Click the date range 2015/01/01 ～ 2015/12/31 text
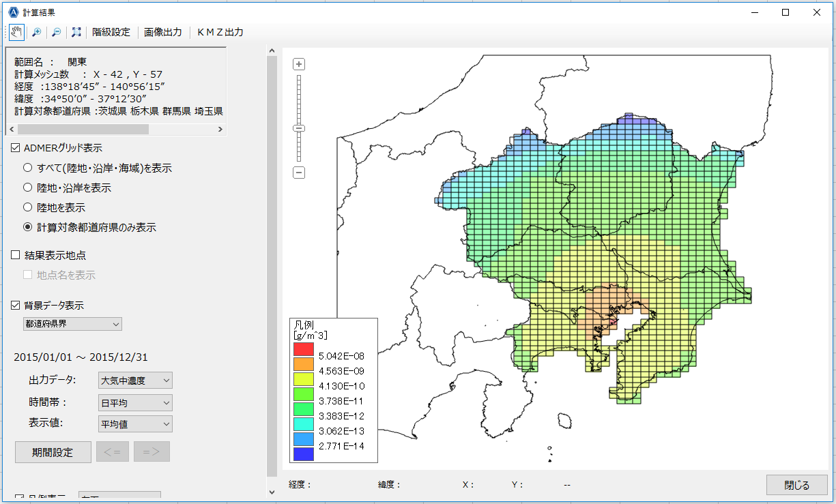The height and width of the screenshot is (504, 836). click(x=81, y=357)
